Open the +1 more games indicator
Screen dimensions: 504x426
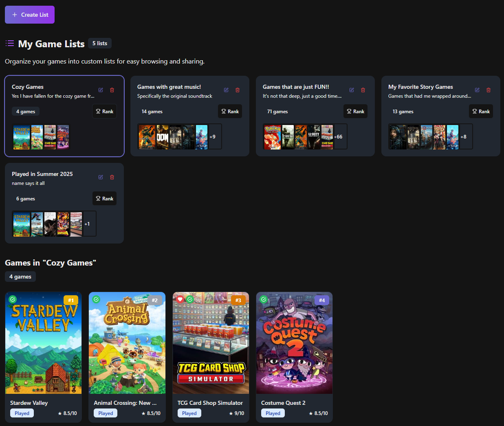click(x=87, y=224)
